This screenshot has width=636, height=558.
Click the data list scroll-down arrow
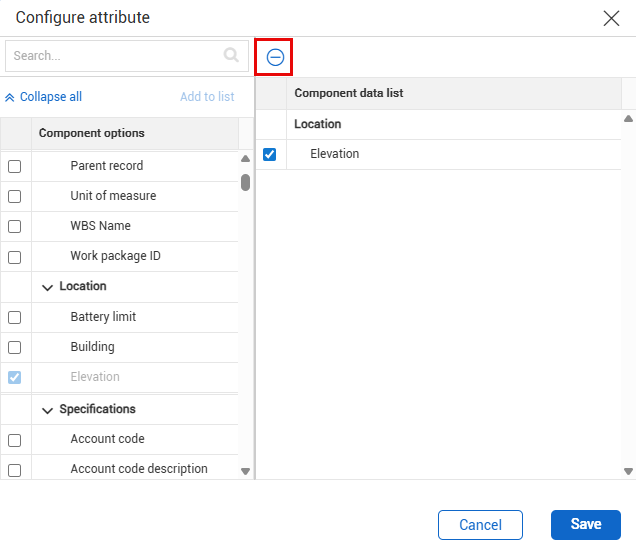(x=628, y=471)
